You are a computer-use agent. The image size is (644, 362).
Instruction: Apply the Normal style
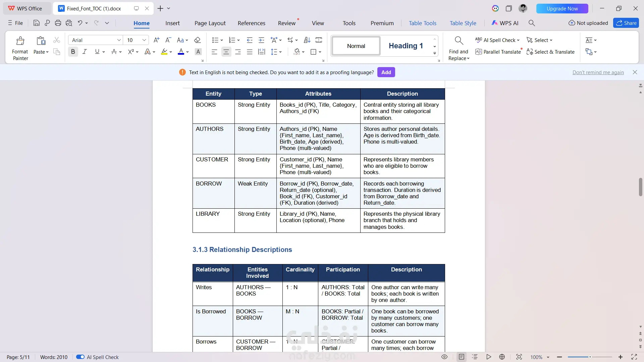tap(356, 46)
